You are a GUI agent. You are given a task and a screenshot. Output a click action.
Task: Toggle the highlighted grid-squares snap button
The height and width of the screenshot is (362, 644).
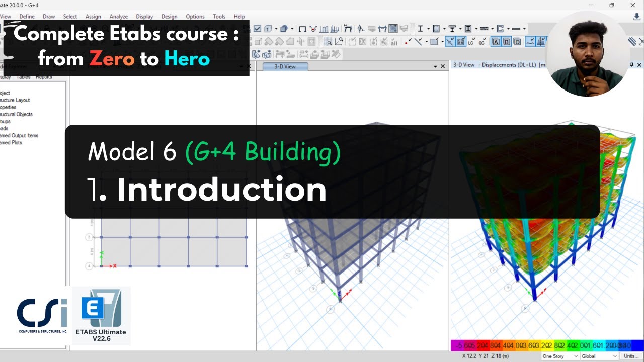pyautogui.click(x=461, y=42)
